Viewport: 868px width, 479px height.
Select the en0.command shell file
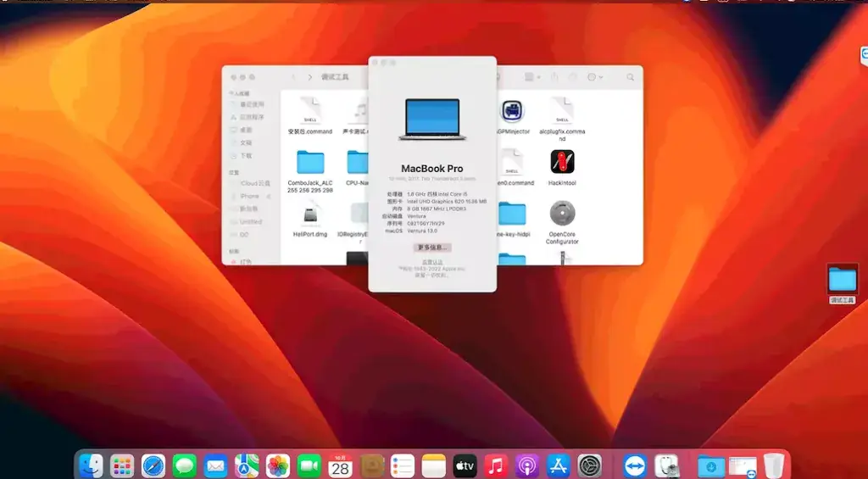coord(513,167)
